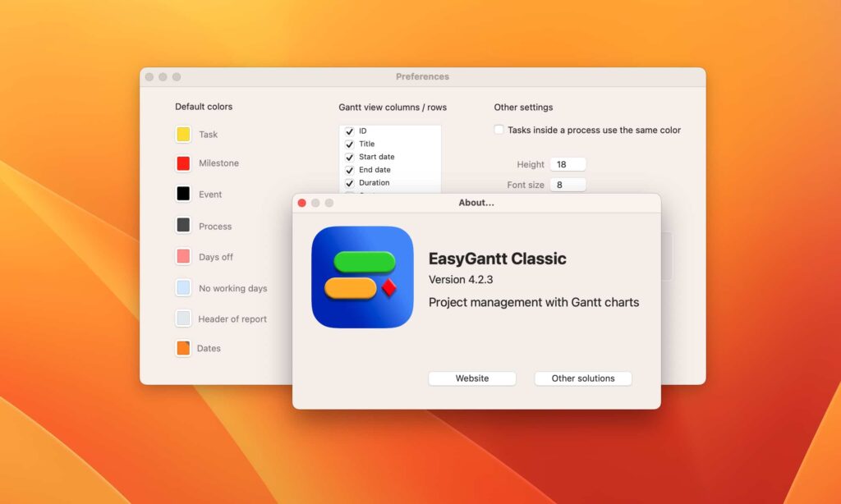841x504 pixels.
Task: Disable the Start date column
Action: pos(350,156)
